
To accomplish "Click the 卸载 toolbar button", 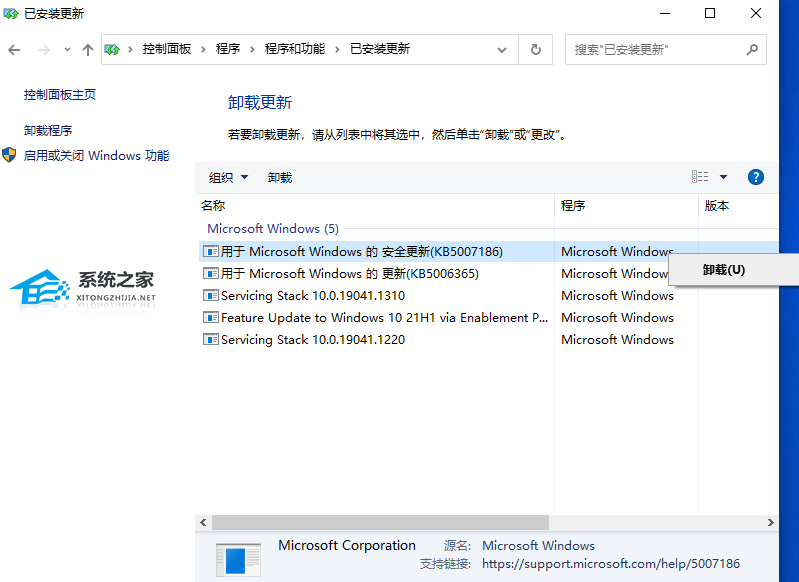I will tap(280, 177).
